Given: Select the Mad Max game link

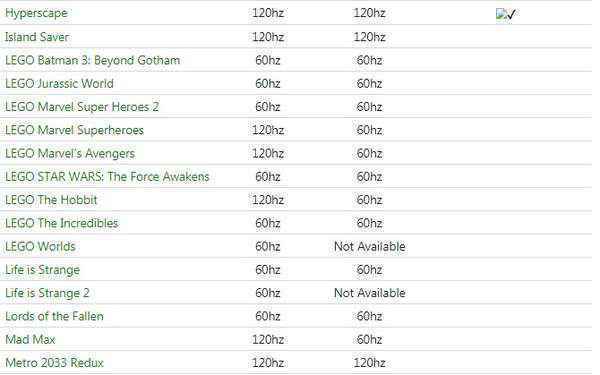Looking at the screenshot, I should point(30,339).
